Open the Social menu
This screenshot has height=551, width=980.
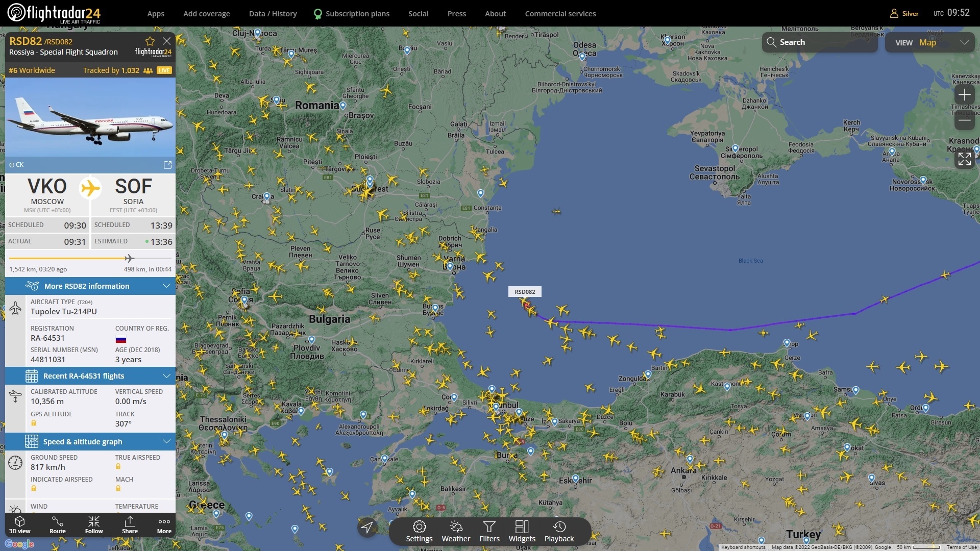click(x=419, y=14)
